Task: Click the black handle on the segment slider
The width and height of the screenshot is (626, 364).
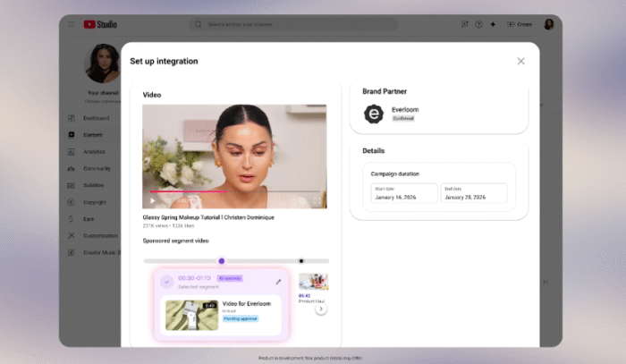Action: (301, 261)
